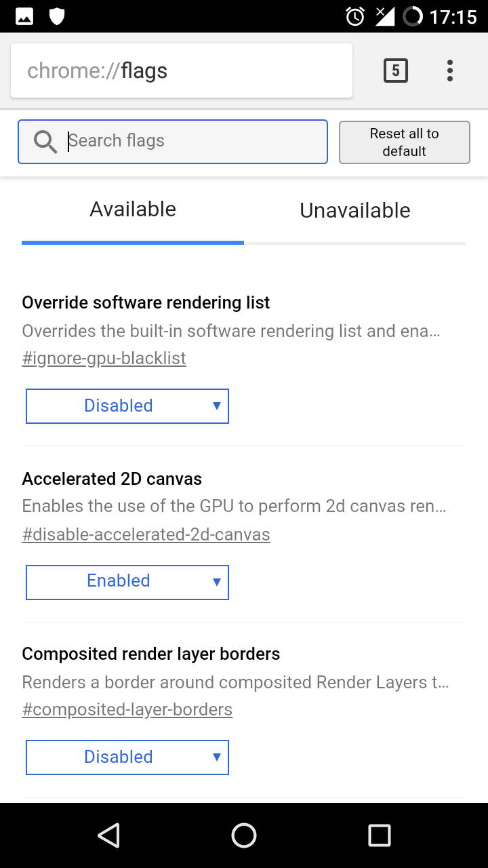Open the #composited-layer-borders link
The width and height of the screenshot is (488, 868).
(x=127, y=709)
